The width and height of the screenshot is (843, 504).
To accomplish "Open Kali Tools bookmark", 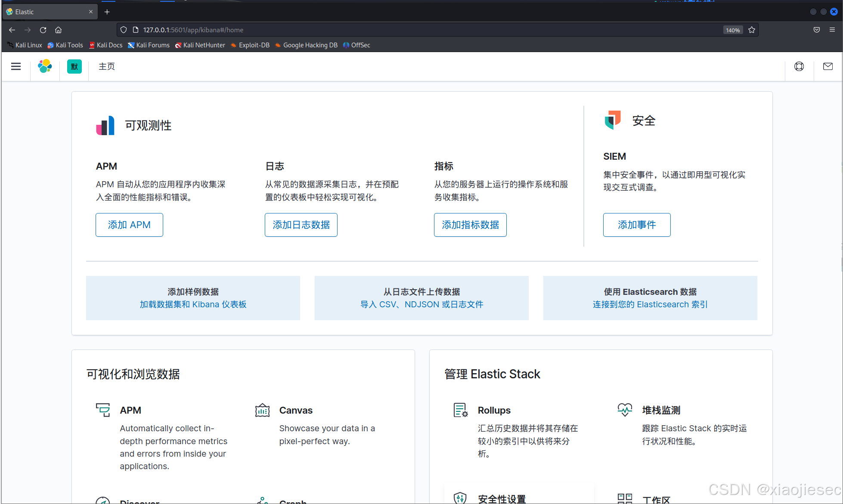I will pyautogui.click(x=65, y=45).
